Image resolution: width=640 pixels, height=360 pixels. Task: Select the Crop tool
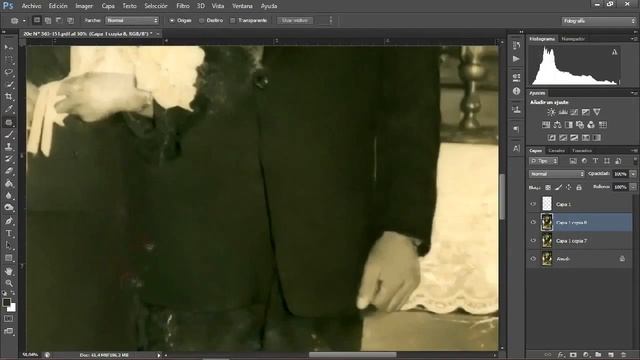pos(9,97)
